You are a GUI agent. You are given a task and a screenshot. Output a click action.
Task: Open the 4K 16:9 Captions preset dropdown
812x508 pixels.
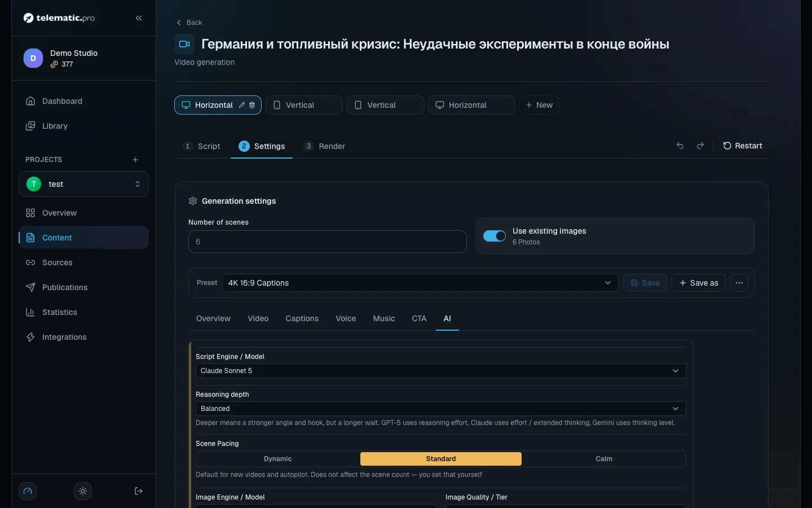[x=420, y=283]
